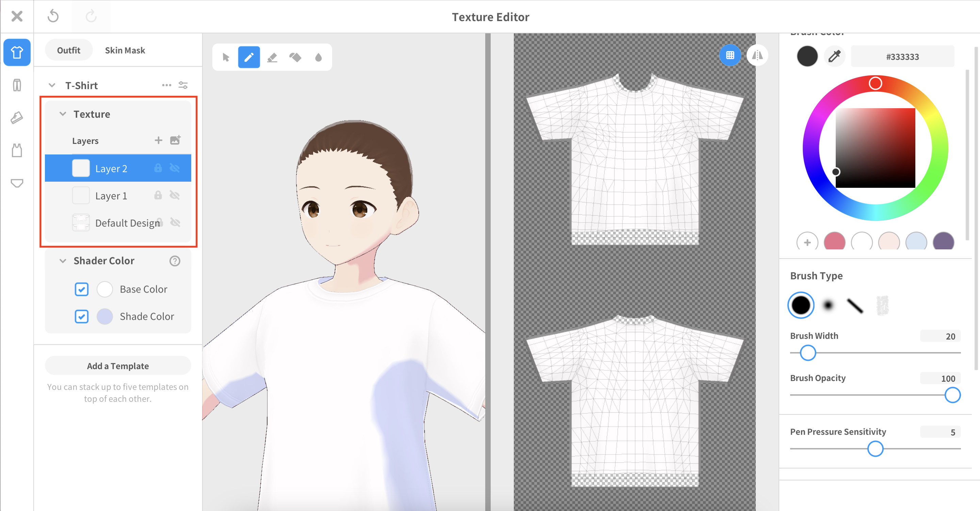Select the Eraser tool
The width and height of the screenshot is (980, 511).
coord(272,57)
